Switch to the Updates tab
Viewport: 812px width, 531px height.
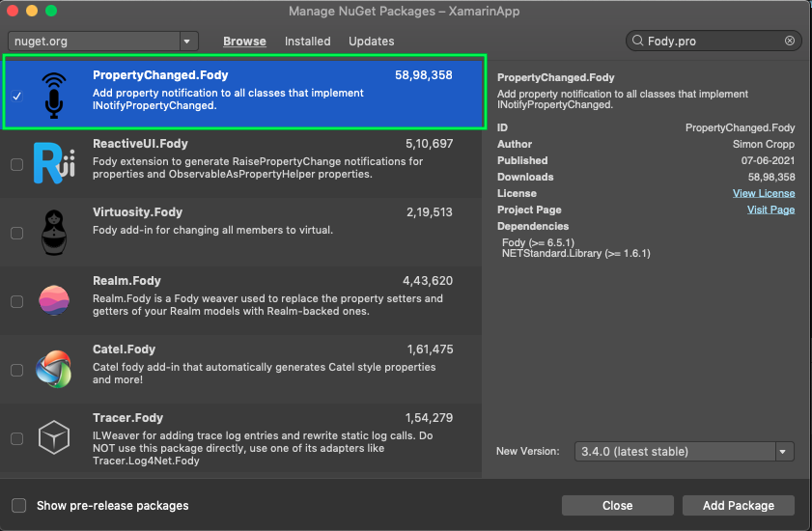pos(371,42)
